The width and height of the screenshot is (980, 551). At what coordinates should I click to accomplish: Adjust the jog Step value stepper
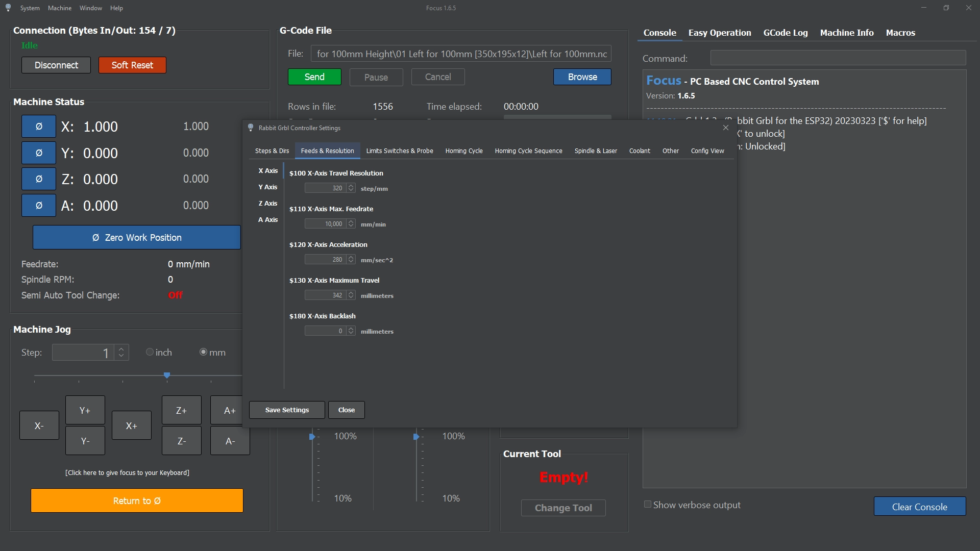[x=121, y=353]
